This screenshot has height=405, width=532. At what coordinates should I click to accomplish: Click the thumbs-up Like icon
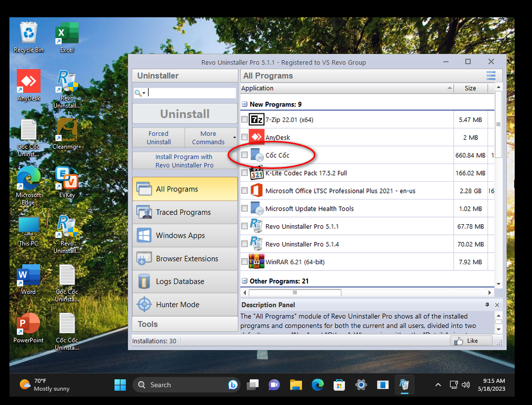point(459,341)
